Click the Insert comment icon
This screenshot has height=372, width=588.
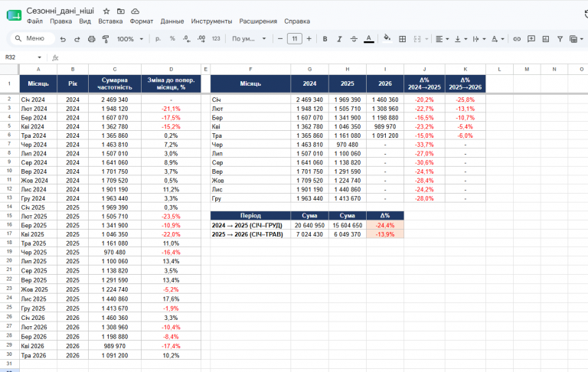point(531,39)
